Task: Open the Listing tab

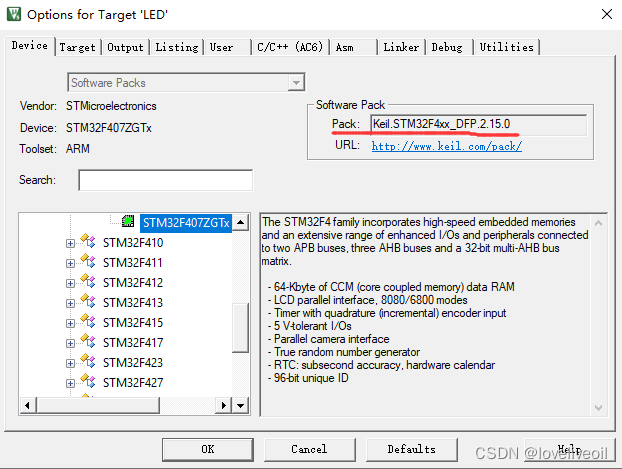Action: (x=177, y=47)
